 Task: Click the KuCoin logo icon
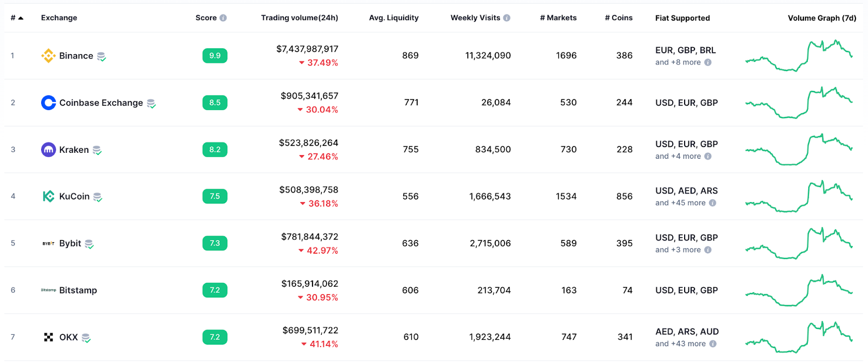[x=48, y=196]
